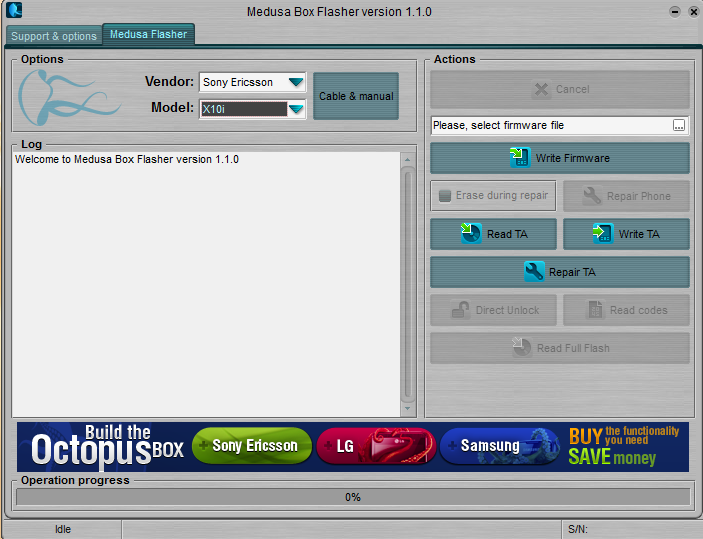This screenshot has height=539, width=703.
Task: Switch to Support & options tab
Action: tap(54, 36)
